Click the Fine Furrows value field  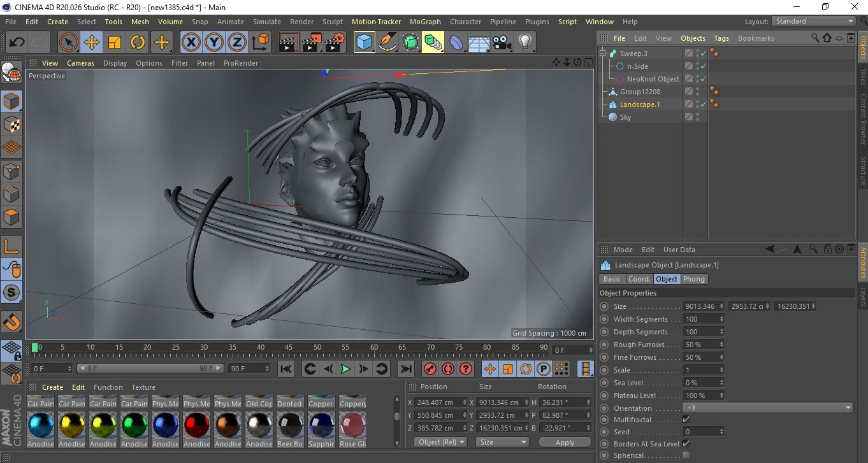[700, 357]
